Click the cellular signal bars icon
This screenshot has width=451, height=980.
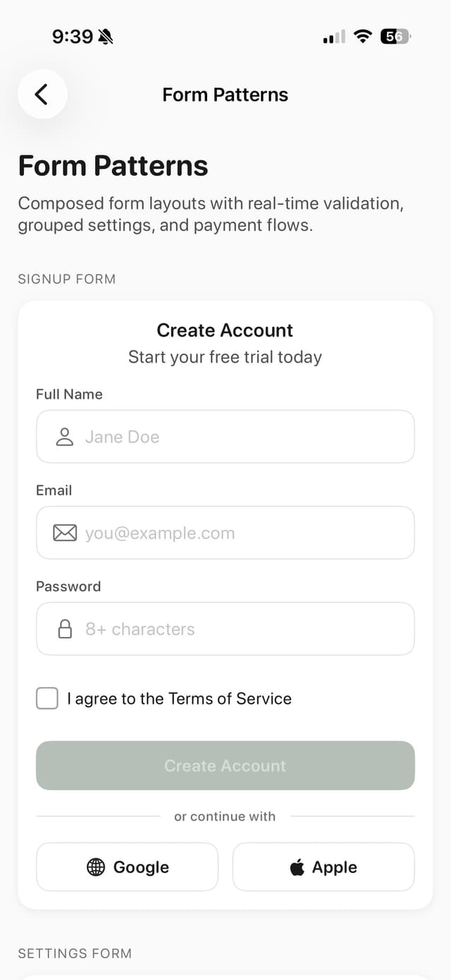point(334,37)
